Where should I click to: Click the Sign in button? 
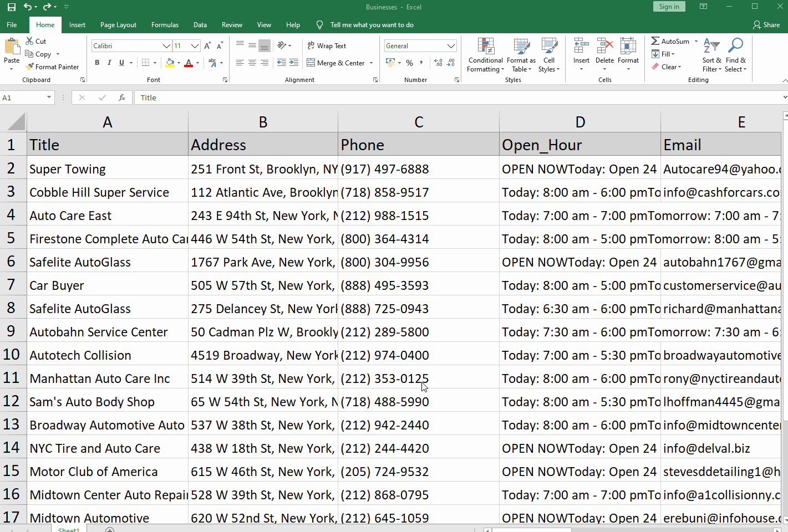(669, 7)
